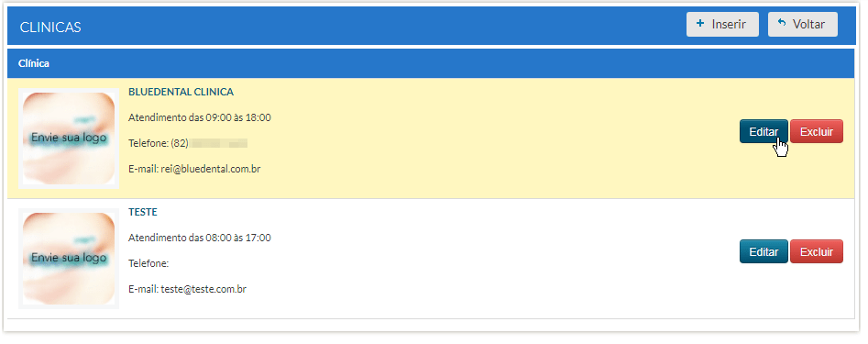The height and width of the screenshot is (344, 868).
Task: Click the Clínica column header
Action: (34, 63)
